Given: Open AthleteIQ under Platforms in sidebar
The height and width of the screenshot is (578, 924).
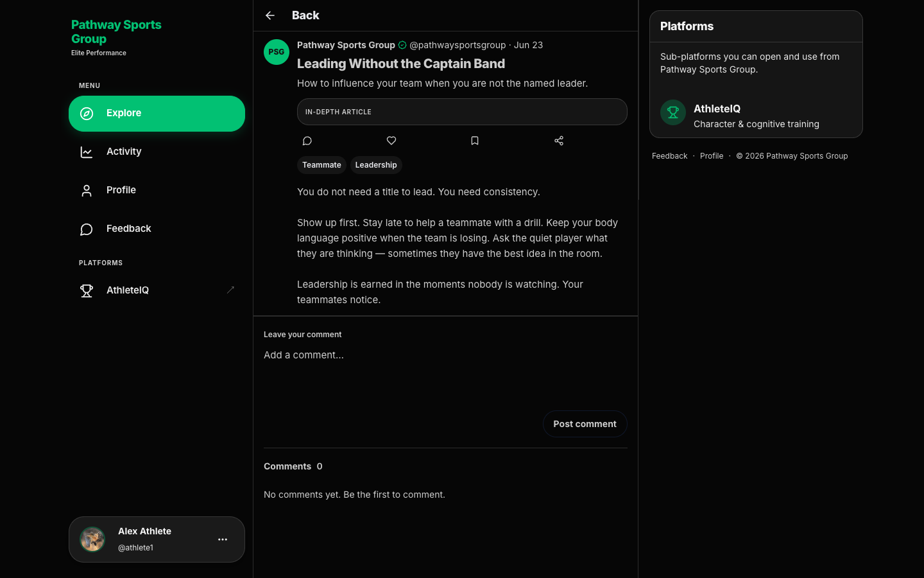Looking at the screenshot, I should (x=157, y=291).
